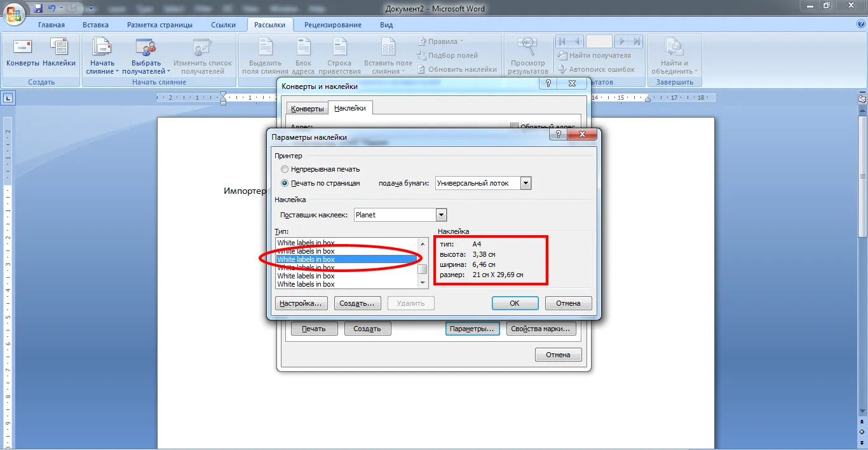Confirm label options with OK
The height and width of the screenshot is (450, 868).
pos(515,303)
